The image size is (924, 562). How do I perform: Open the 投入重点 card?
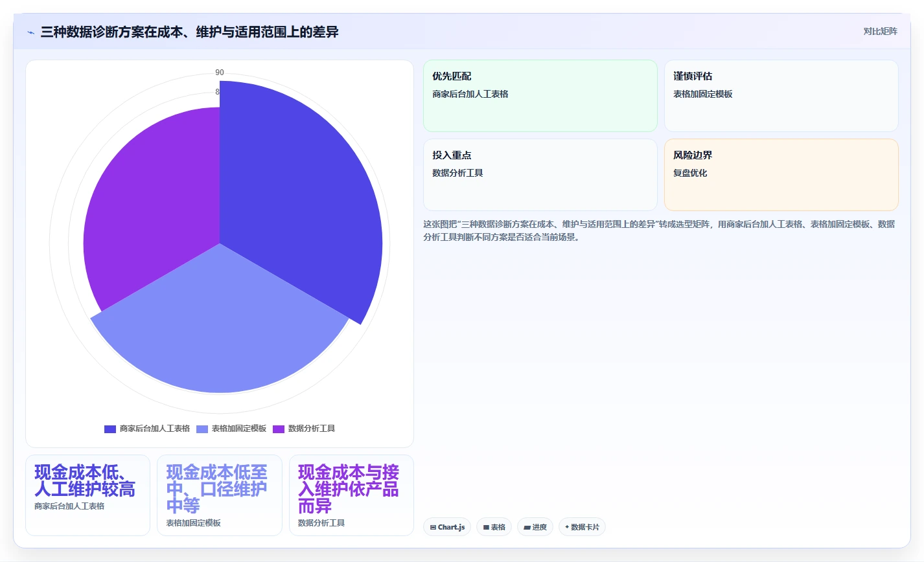click(540, 175)
